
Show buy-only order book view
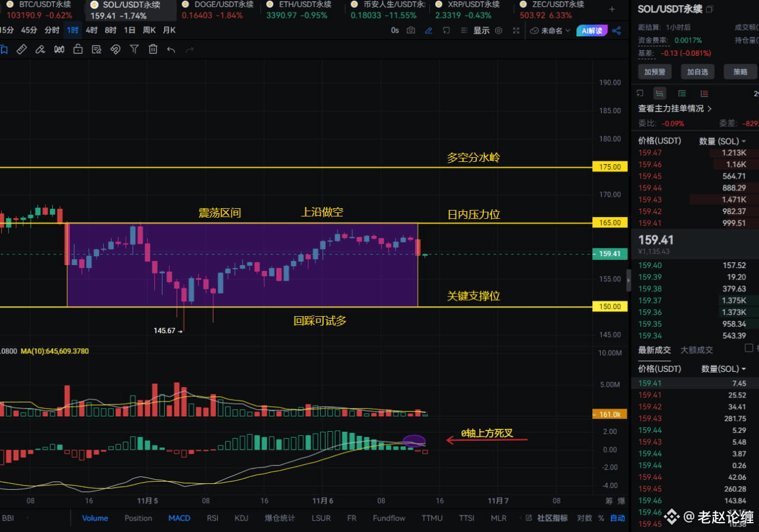[682, 93]
